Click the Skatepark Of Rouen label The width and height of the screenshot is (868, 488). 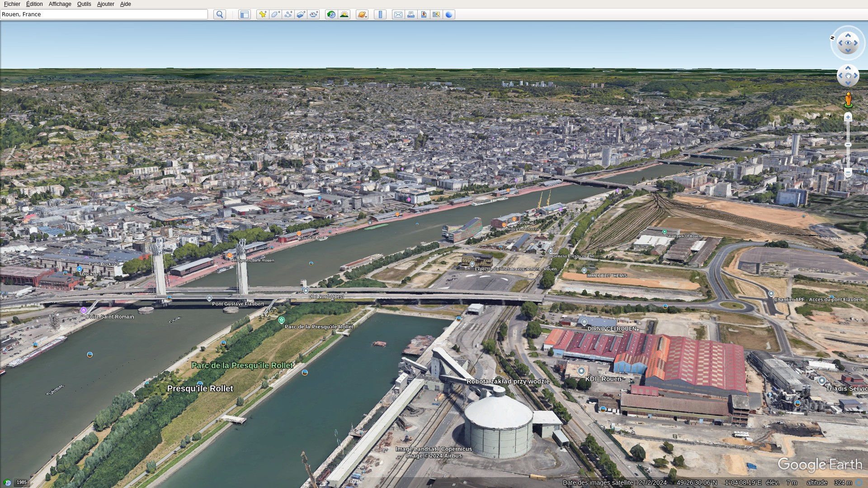(x=684, y=236)
